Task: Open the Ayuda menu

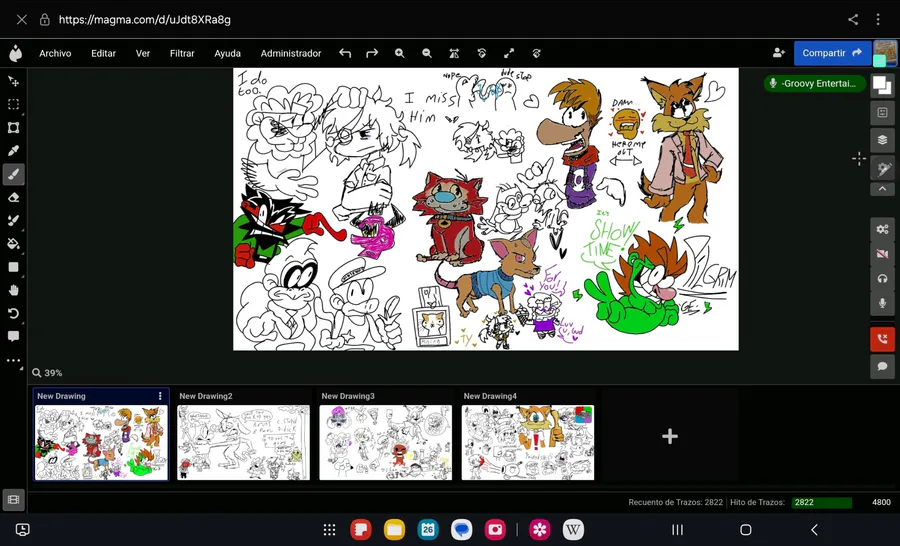Action: click(x=227, y=53)
